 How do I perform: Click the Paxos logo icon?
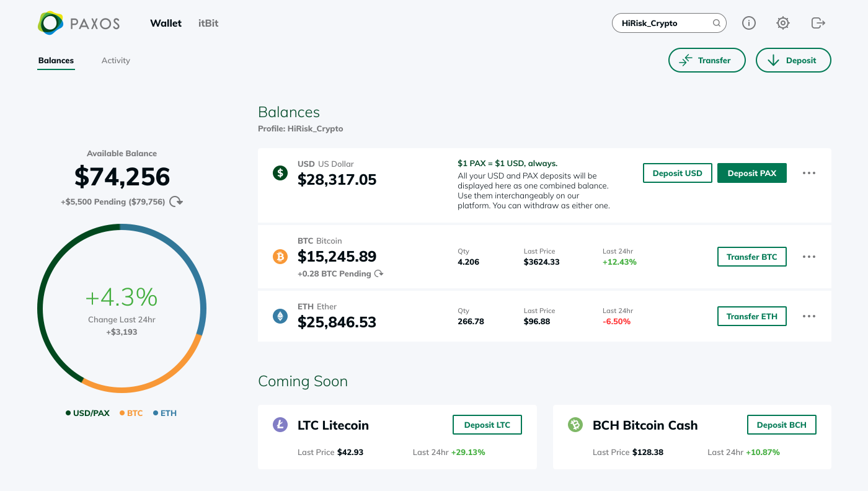[x=50, y=24]
